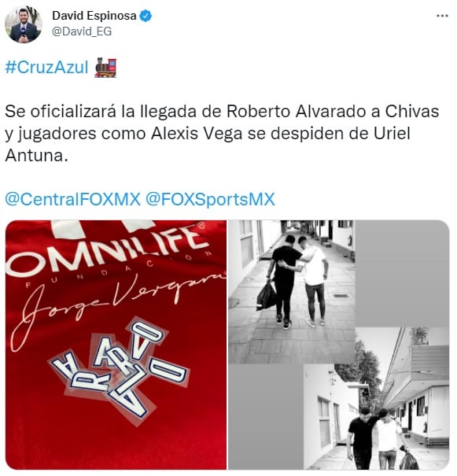Image resolution: width=457 pixels, height=476 pixels.
Task: Click the black bag carried in top photo
Action: 267,296
